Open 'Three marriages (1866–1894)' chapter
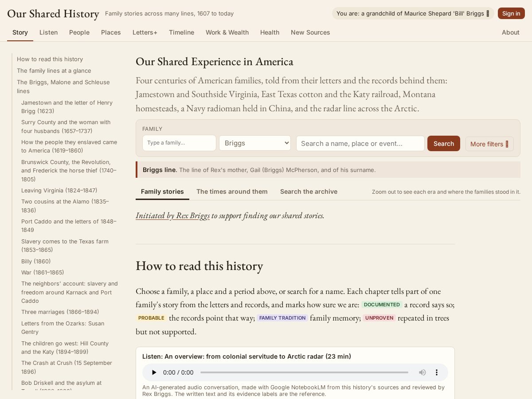Screen dimensions: 532x399 [60, 312]
